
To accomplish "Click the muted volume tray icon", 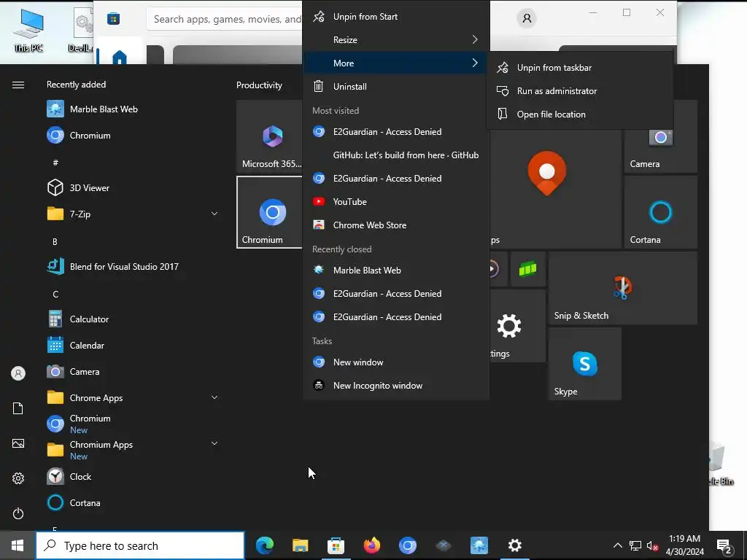I will click(x=652, y=545).
